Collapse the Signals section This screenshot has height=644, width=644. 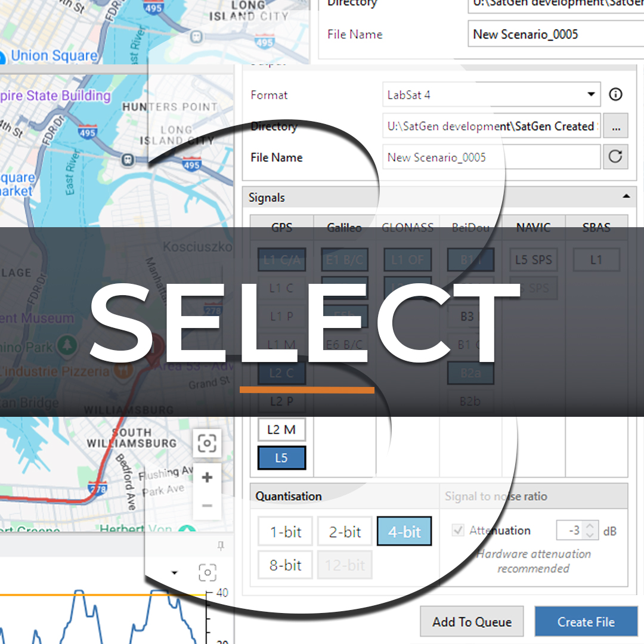pyautogui.click(x=626, y=196)
